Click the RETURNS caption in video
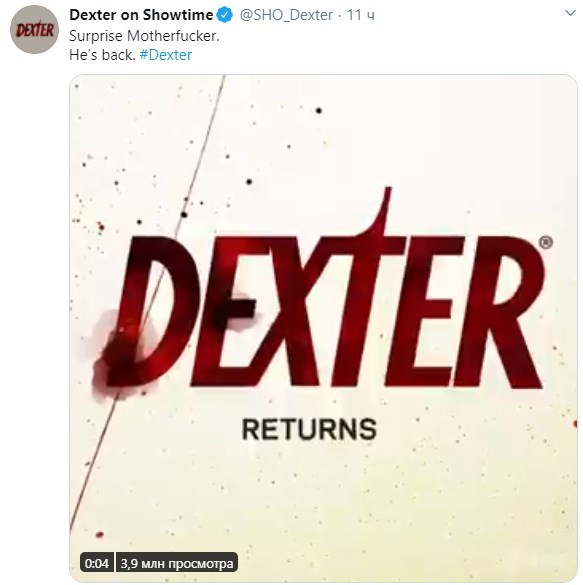The image size is (583, 585). tap(309, 429)
